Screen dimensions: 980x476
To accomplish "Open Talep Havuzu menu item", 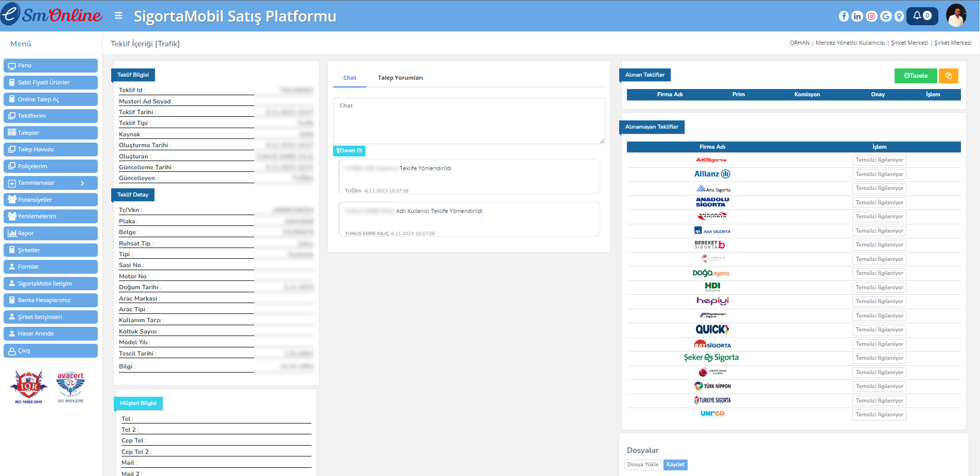I will coord(50,149).
